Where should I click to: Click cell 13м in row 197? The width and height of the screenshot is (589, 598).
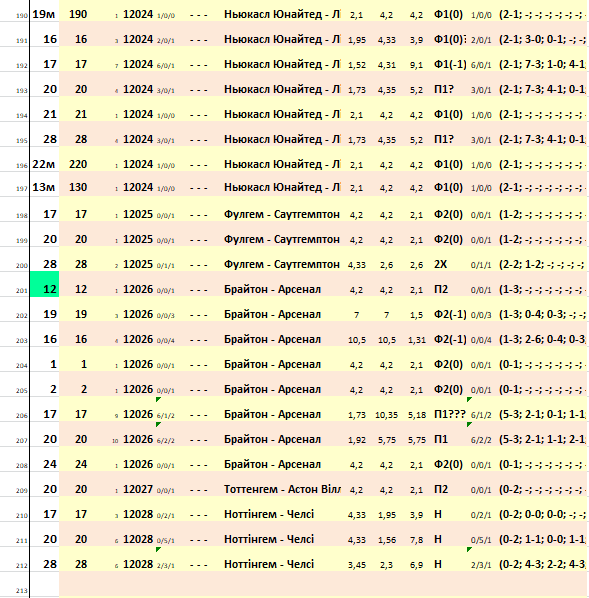[44, 187]
